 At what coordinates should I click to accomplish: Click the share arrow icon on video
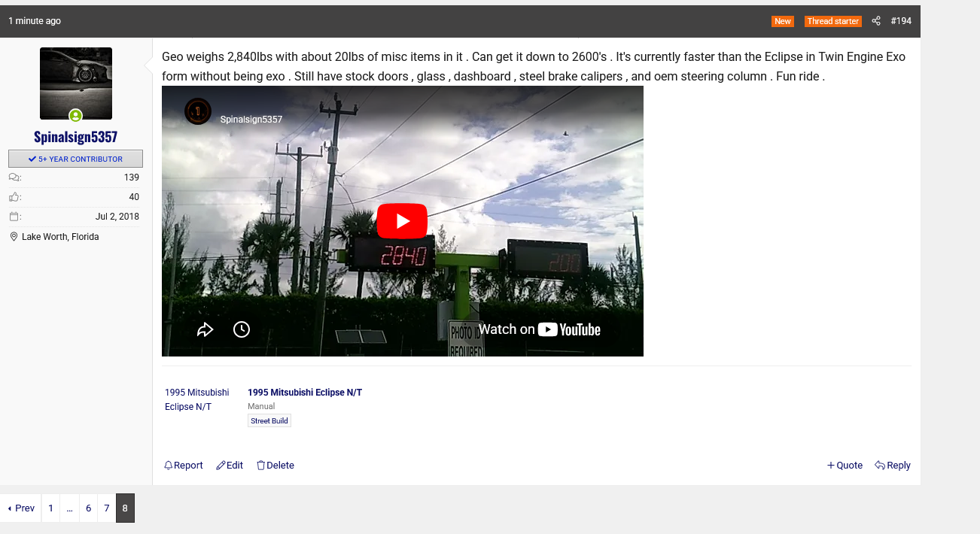point(205,329)
